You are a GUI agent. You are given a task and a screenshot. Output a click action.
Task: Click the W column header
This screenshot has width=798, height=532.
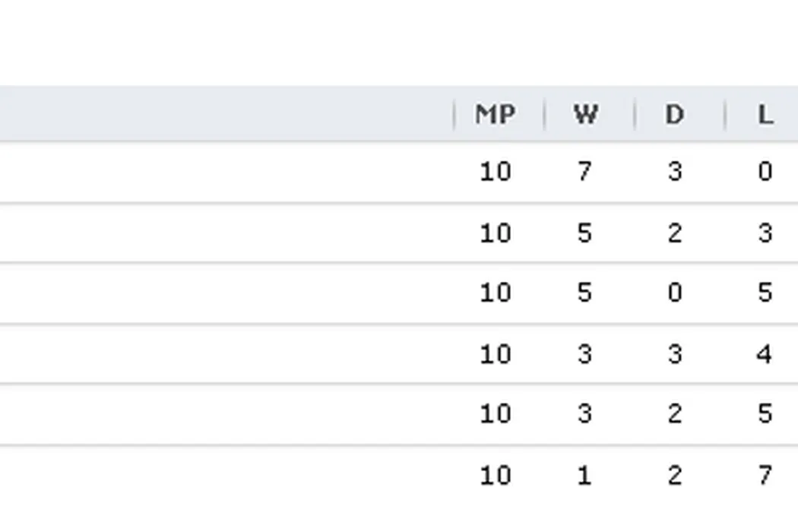pyautogui.click(x=584, y=115)
